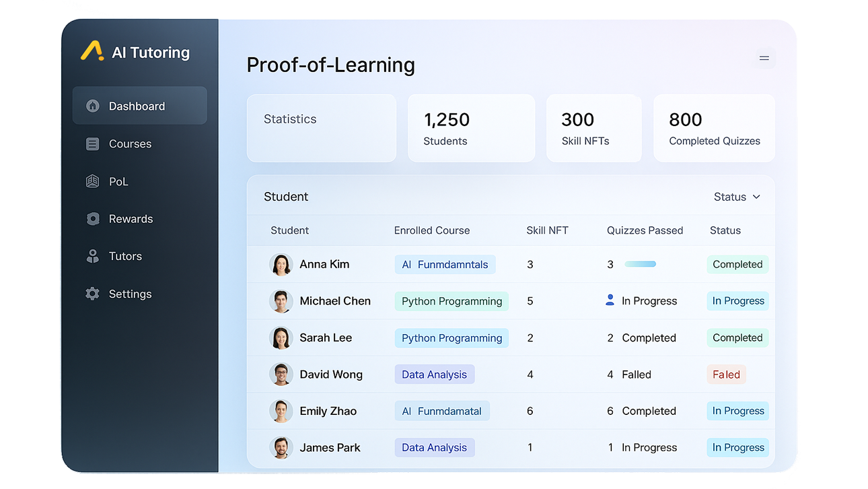This screenshot has height=489, width=868.
Task: Open the Courses menu item
Action: [130, 143]
